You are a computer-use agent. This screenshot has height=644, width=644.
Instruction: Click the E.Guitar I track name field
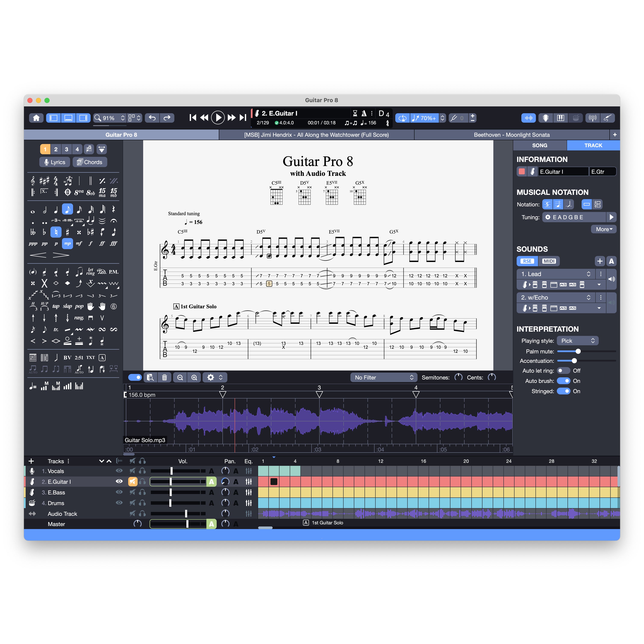(x=563, y=172)
